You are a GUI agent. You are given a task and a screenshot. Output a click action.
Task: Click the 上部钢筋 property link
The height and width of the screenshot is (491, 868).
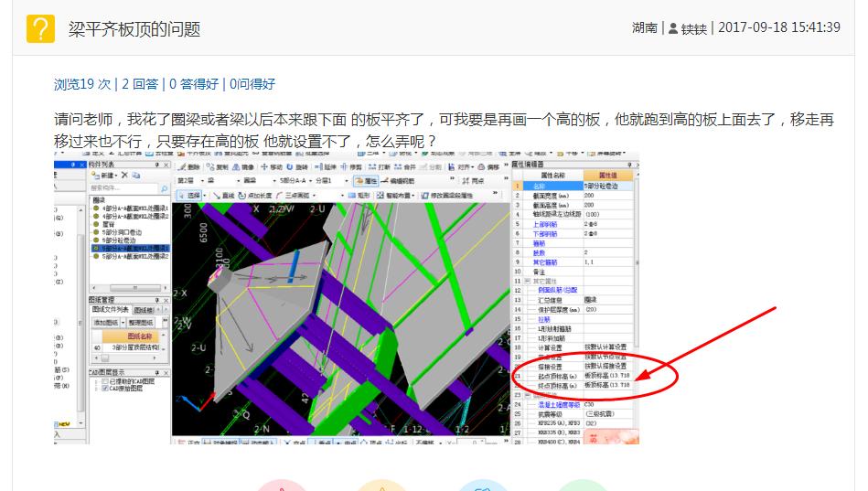545,224
